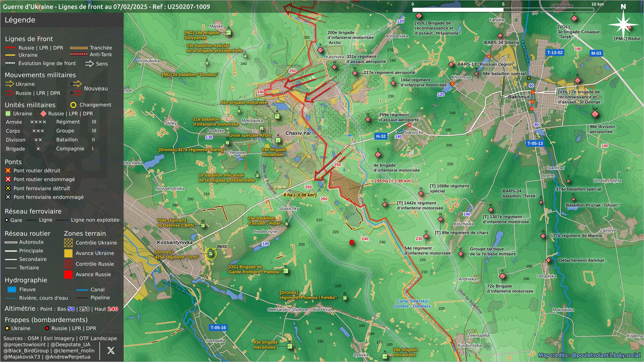Click the 28e brigade mécanisée green marker
The height and width of the screenshot is (362, 644).
point(385,356)
